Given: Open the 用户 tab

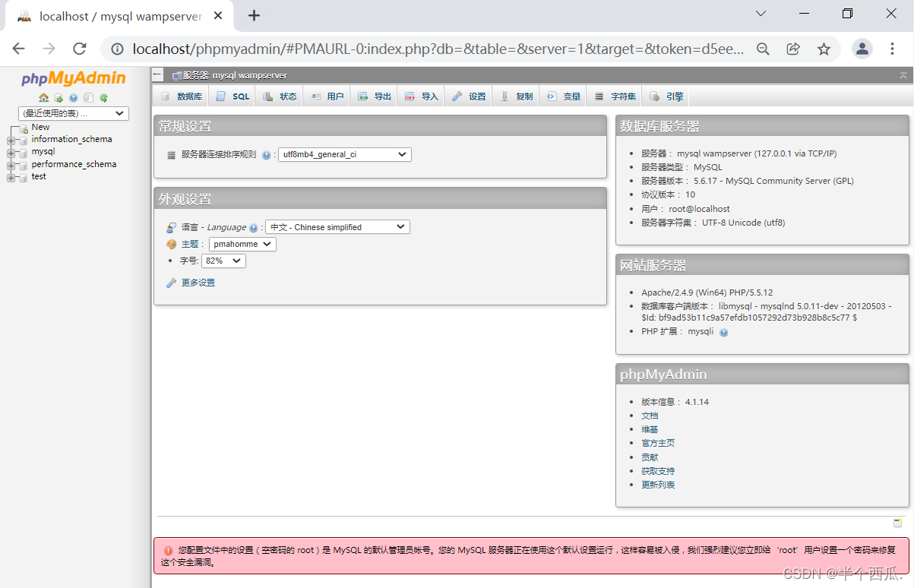Looking at the screenshot, I should point(327,96).
